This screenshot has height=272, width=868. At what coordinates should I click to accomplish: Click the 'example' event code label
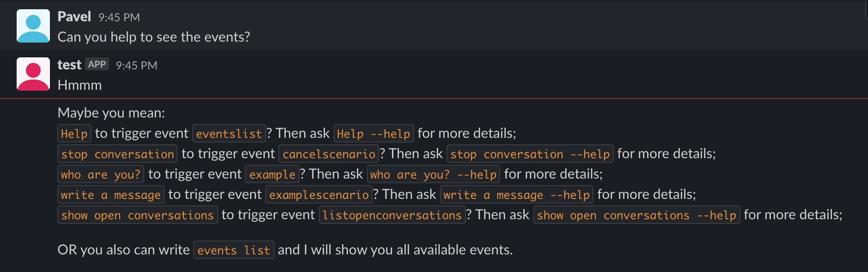pos(272,174)
